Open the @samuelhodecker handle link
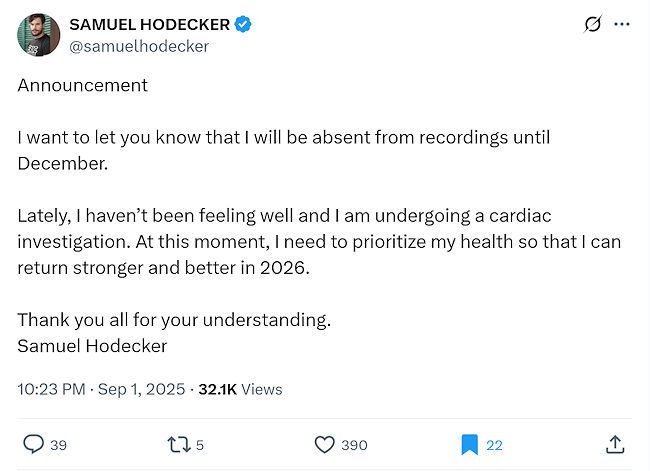The height and width of the screenshot is (471, 650). (139, 46)
